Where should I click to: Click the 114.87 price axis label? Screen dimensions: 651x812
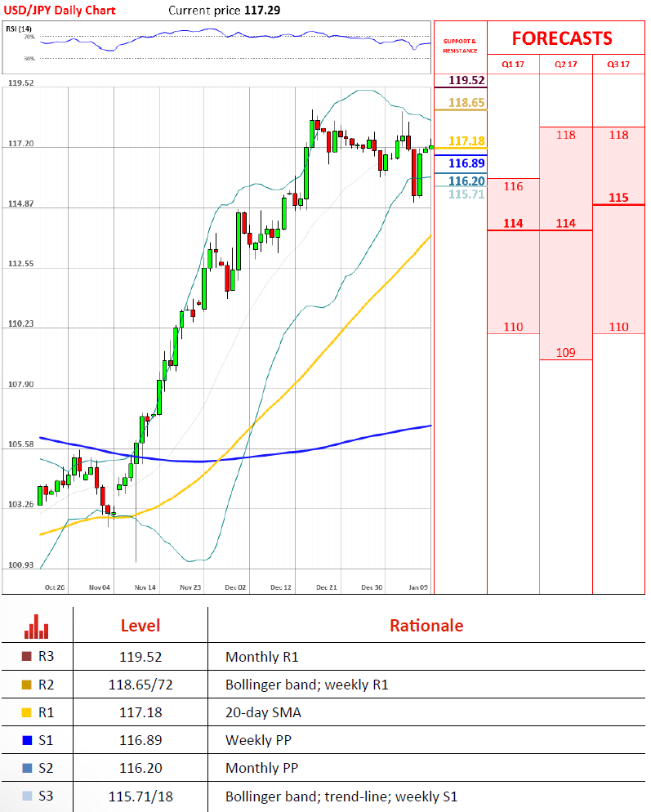[20, 203]
